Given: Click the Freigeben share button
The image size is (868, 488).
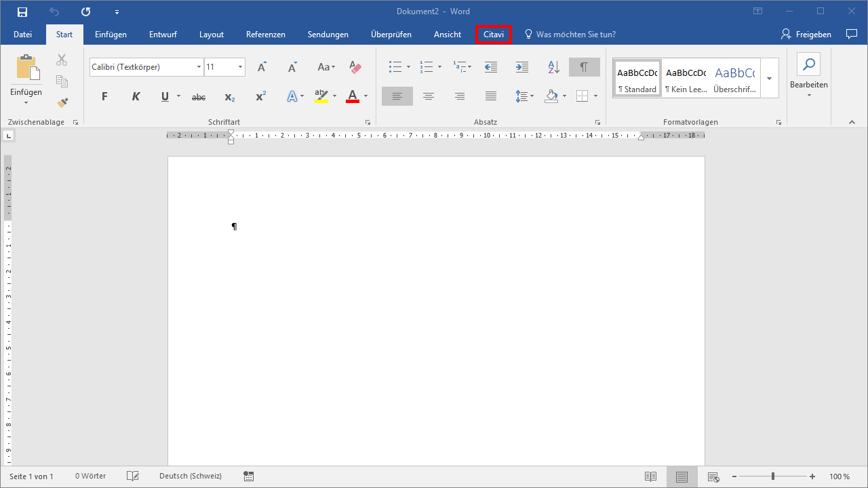Looking at the screenshot, I should [806, 35].
